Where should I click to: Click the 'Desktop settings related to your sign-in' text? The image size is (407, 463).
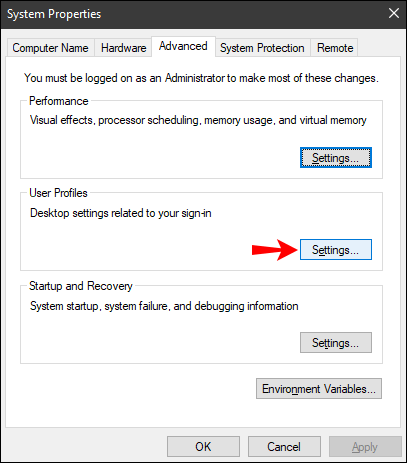(121, 213)
